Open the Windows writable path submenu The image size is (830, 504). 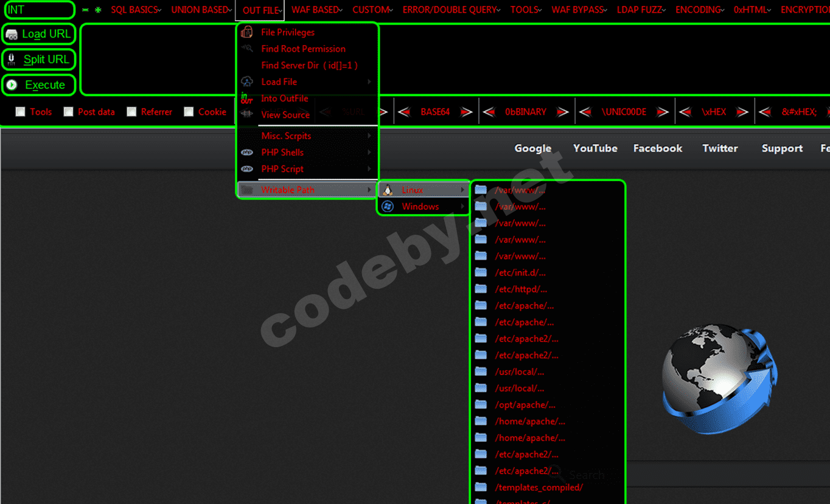tap(424, 207)
